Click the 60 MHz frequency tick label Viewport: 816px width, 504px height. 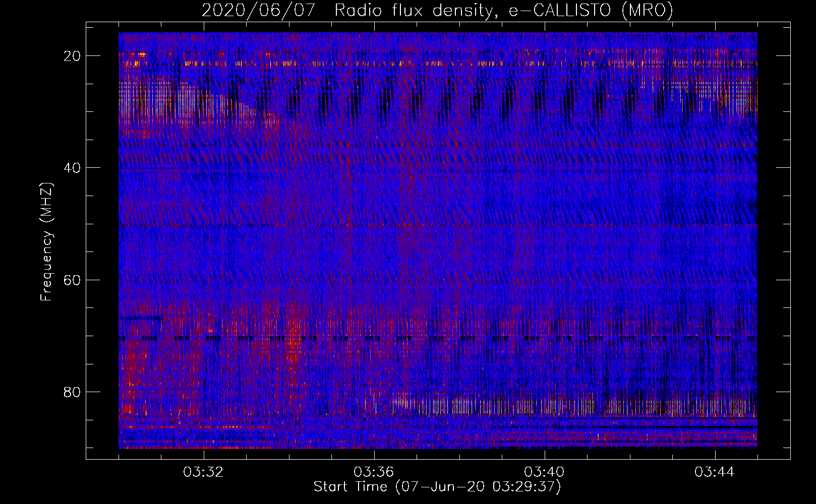coord(73,280)
